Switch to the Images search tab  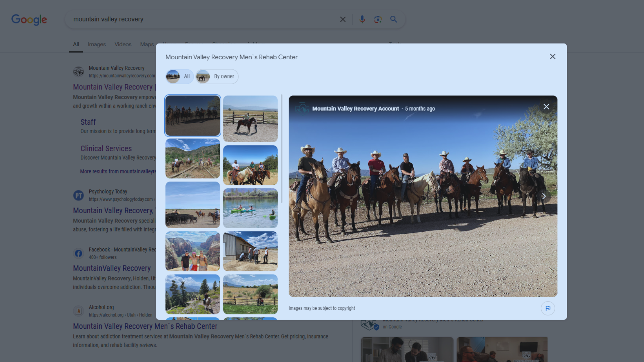[x=97, y=44]
